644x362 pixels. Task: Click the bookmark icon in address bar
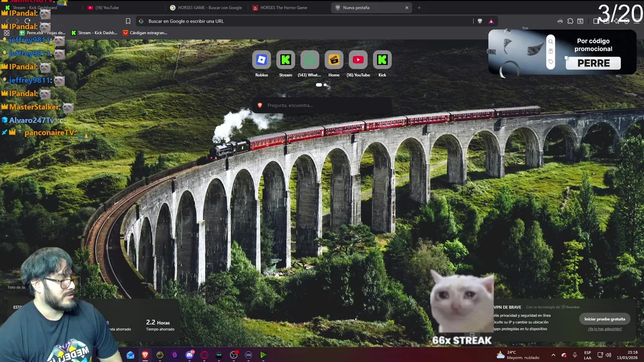[128, 21]
